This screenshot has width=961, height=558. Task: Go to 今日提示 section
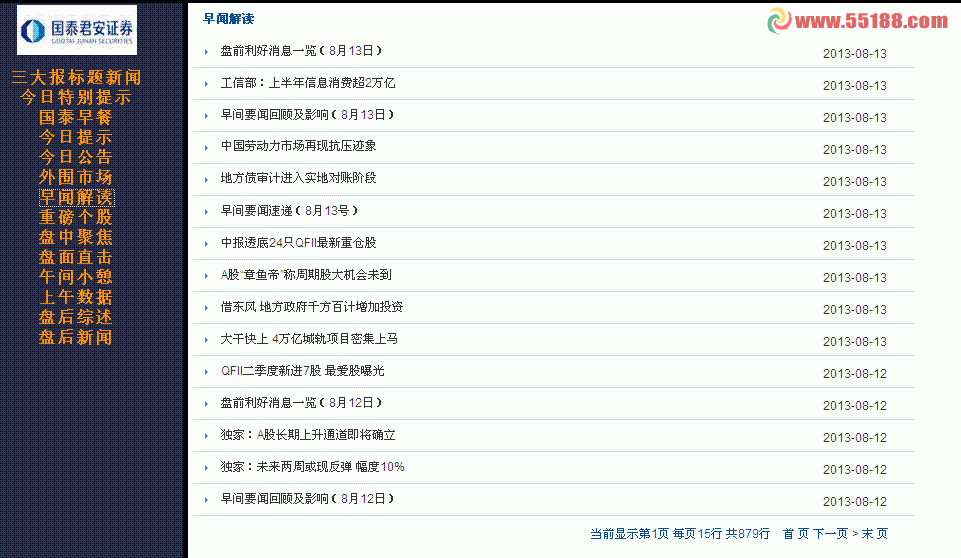(x=76, y=137)
